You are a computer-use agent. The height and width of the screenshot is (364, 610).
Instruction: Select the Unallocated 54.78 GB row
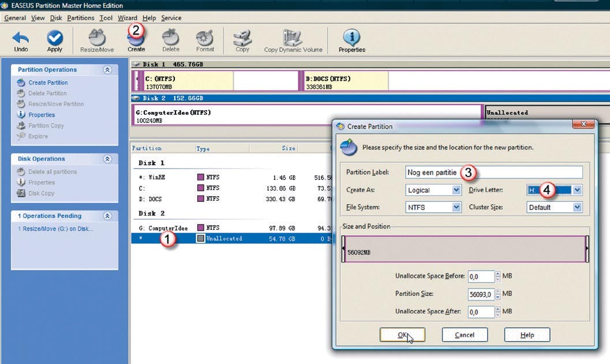(231, 238)
